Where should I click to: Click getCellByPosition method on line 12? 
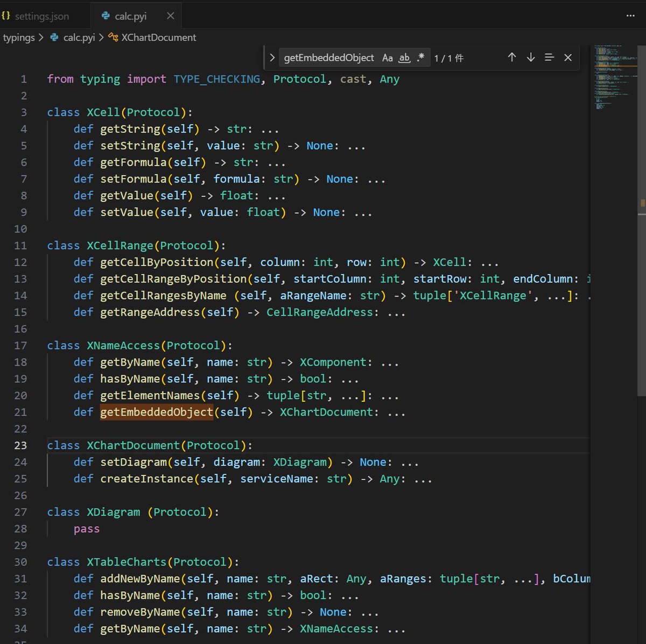(157, 262)
